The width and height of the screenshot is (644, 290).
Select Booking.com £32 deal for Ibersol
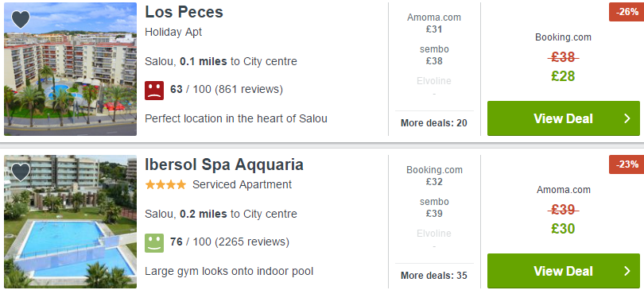tap(434, 176)
